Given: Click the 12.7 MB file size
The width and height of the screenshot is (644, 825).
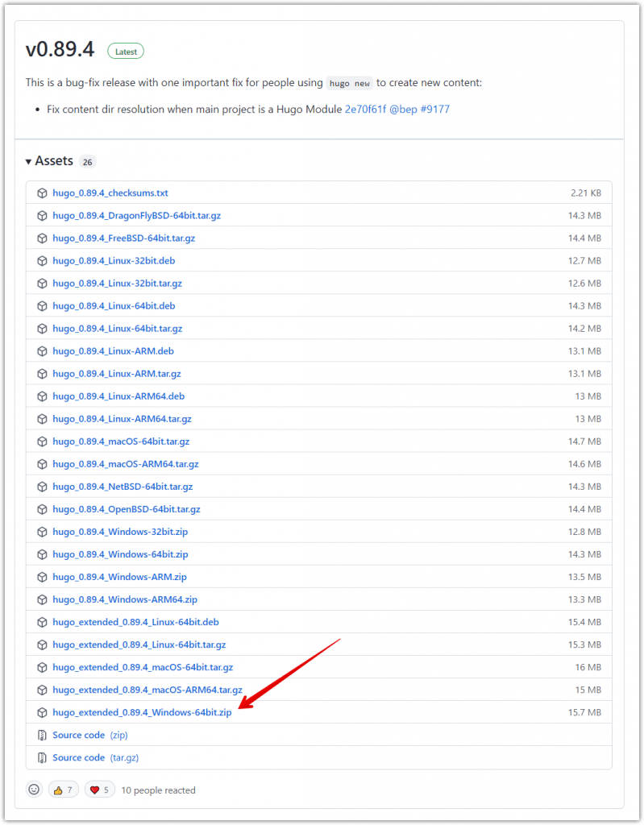Looking at the screenshot, I should [584, 261].
